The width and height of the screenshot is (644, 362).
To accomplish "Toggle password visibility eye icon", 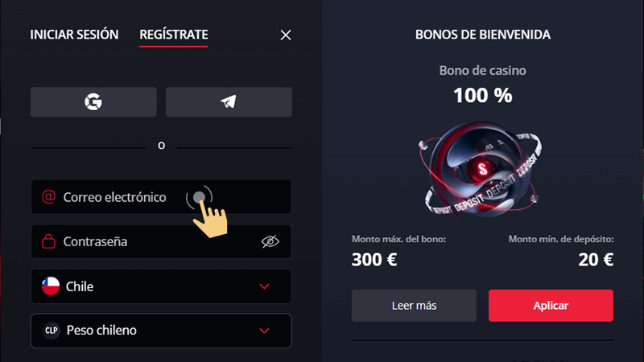I will point(270,241).
